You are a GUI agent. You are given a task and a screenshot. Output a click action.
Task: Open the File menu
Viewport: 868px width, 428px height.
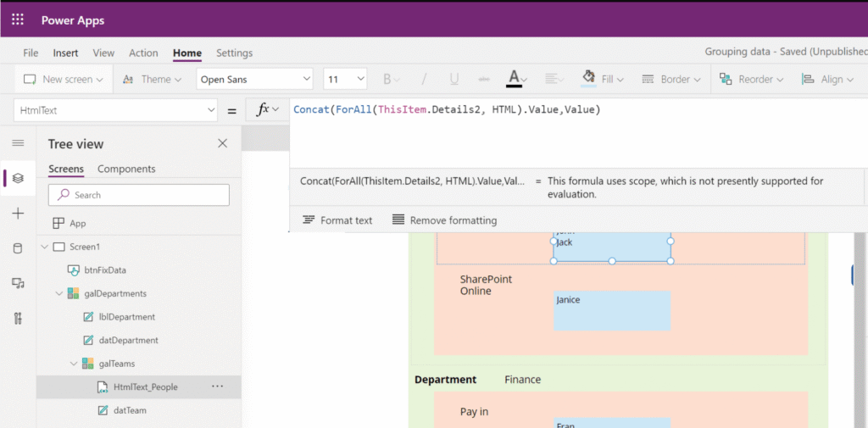(31, 53)
